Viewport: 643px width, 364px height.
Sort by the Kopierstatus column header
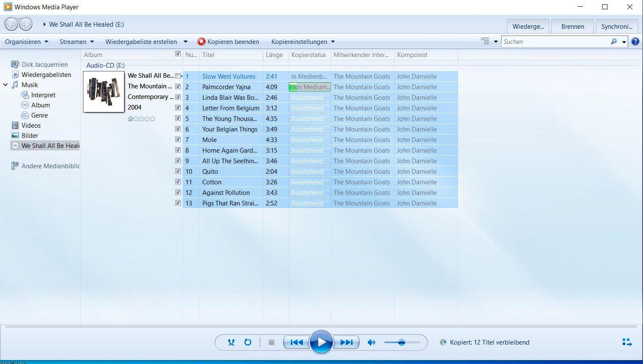[x=309, y=55]
